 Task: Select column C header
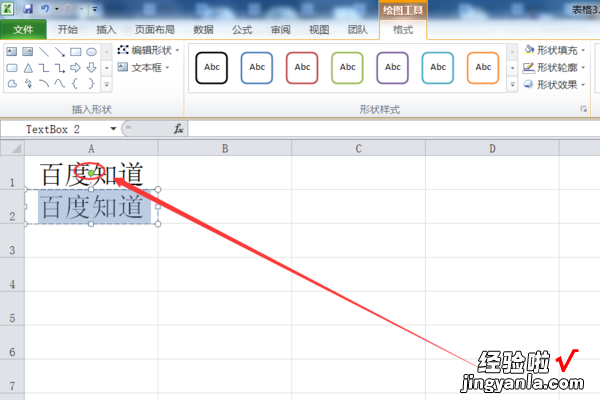[358, 148]
